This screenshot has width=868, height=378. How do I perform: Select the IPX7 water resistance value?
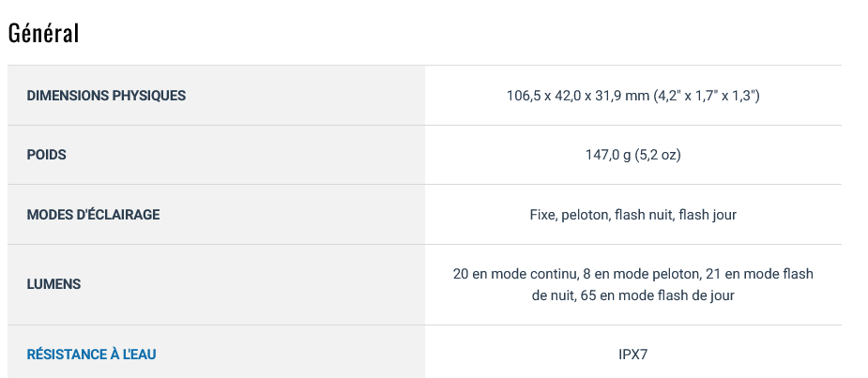[x=633, y=355]
